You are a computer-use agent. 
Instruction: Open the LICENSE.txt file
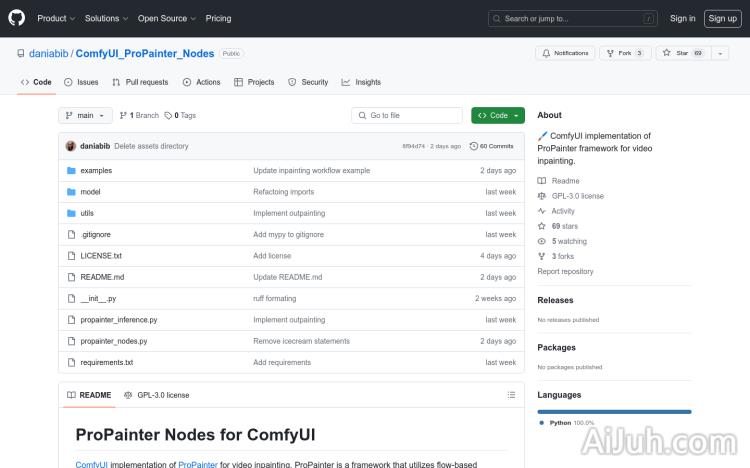click(101, 256)
